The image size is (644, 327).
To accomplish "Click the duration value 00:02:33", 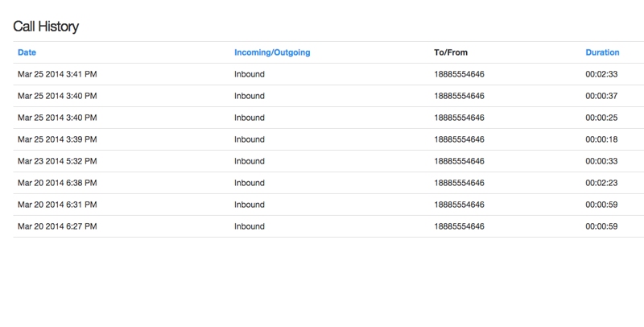I will point(601,74).
